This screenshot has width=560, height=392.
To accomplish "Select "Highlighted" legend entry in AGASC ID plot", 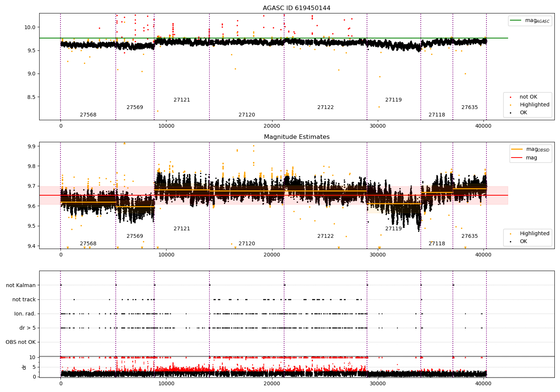I will point(535,105).
